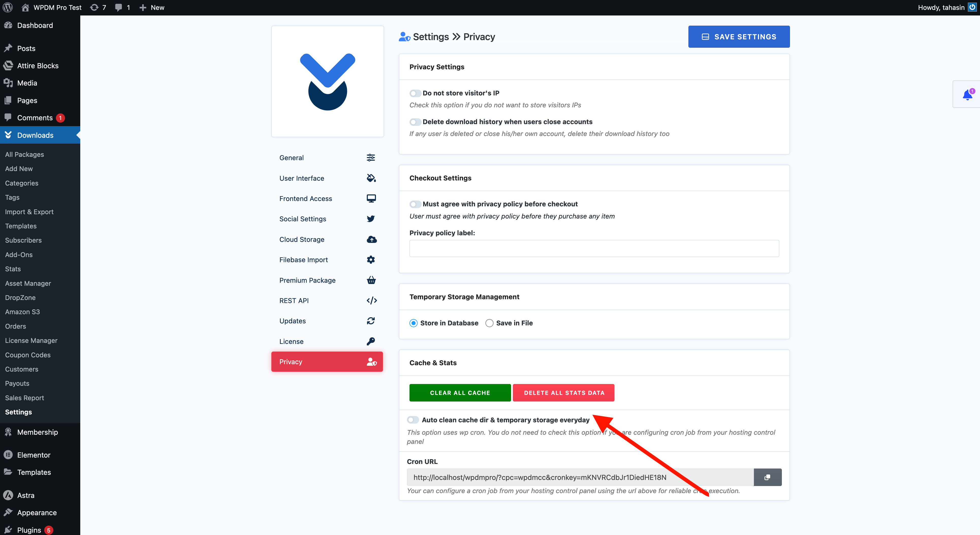Open the Cloud Storage settings tab

click(327, 239)
